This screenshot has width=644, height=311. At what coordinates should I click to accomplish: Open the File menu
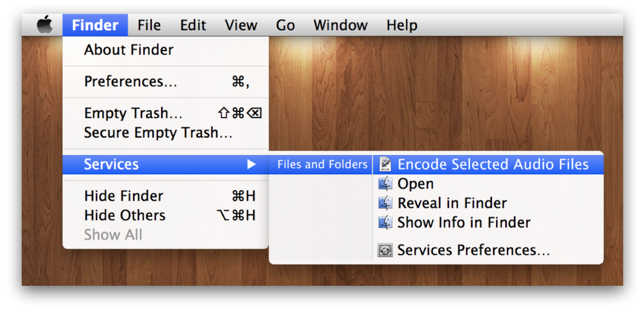tap(149, 25)
